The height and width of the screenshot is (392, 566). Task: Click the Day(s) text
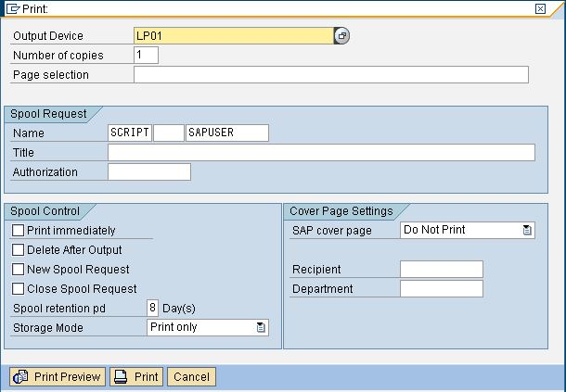[x=179, y=309]
